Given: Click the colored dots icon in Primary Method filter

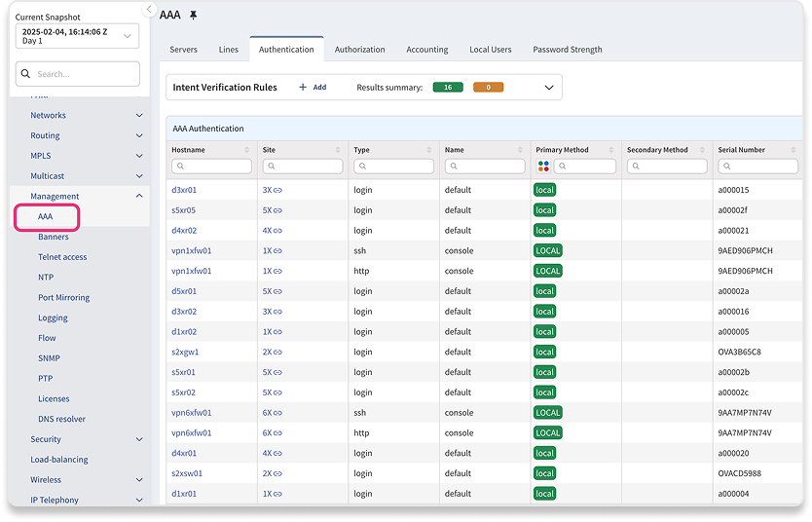Looking at the screenshot, I should [x=542, y=167].
